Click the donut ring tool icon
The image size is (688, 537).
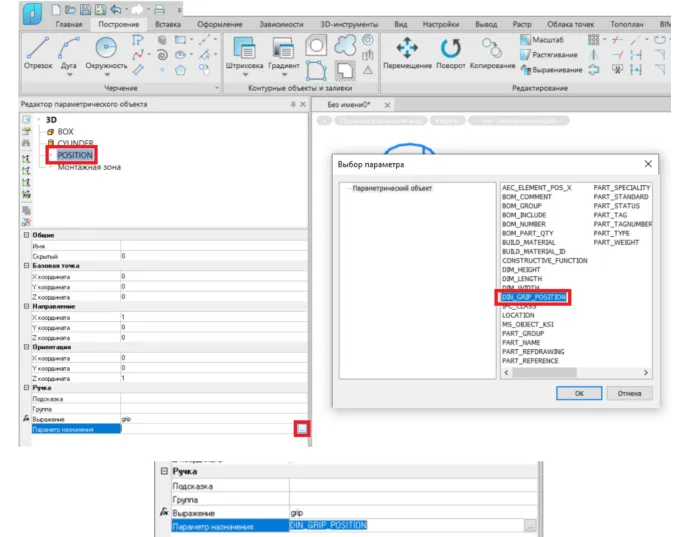[368, 40]
